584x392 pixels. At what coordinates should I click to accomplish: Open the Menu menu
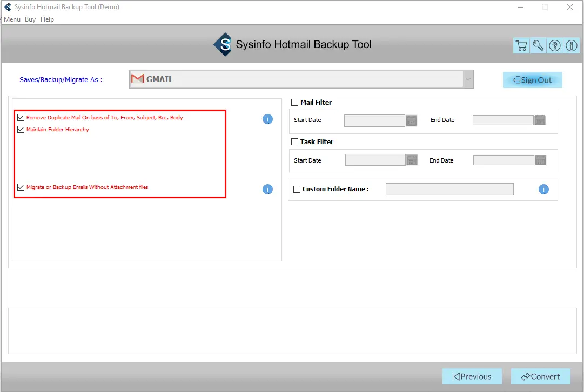click(12, 19)
